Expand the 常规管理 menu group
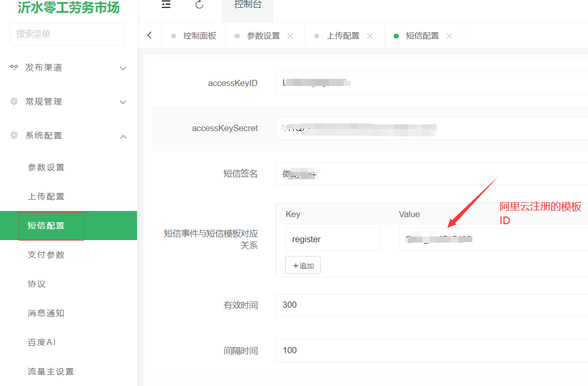The image size is (588, 386). (x=69, y=102)
